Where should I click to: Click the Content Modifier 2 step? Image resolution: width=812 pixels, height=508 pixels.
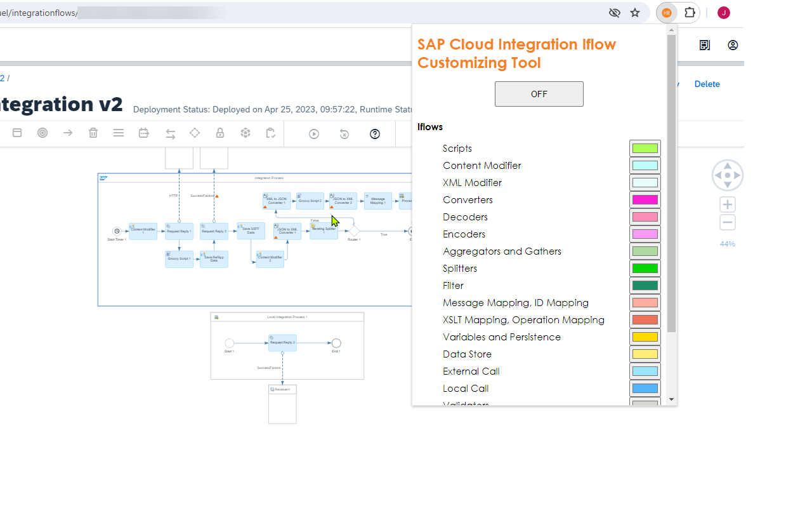click(270, 259)
